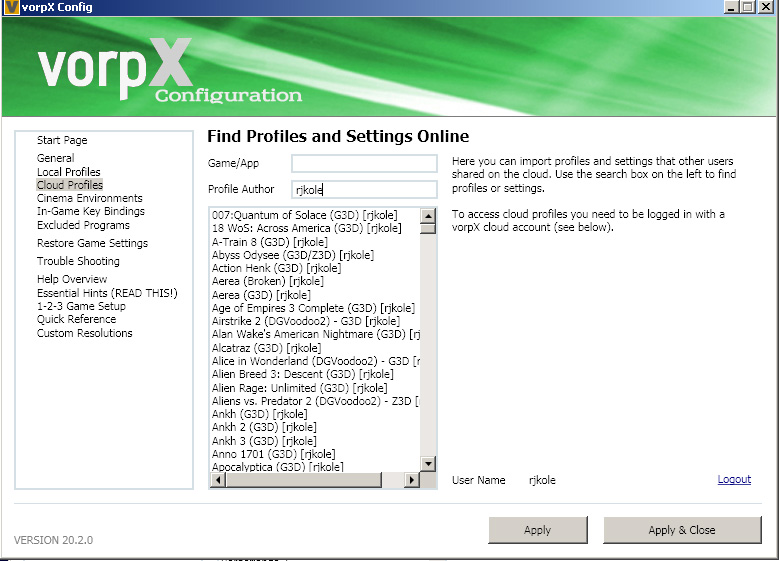Click Apply & Close button
The width and height of the screenshot is (779, 561).
click(682, 530)
